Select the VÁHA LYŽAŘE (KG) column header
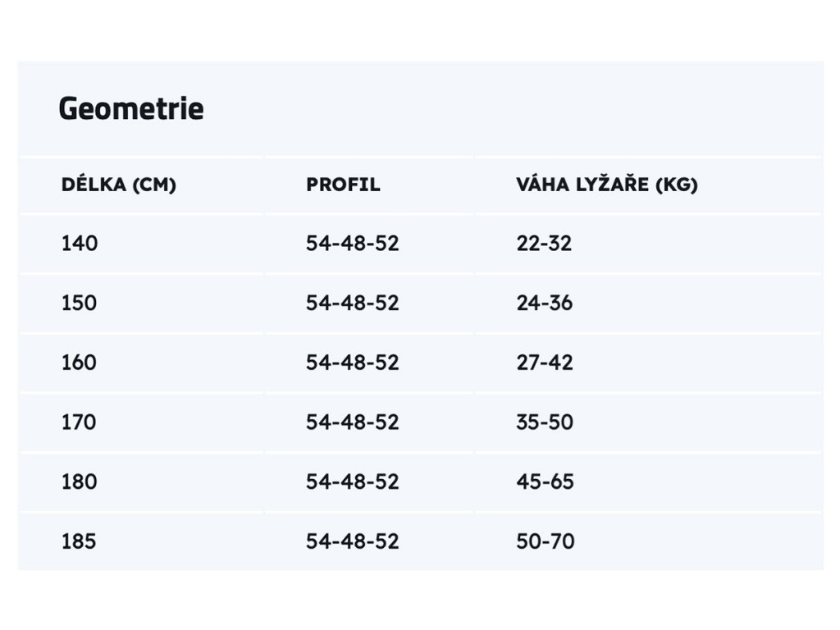 point(607,185)
